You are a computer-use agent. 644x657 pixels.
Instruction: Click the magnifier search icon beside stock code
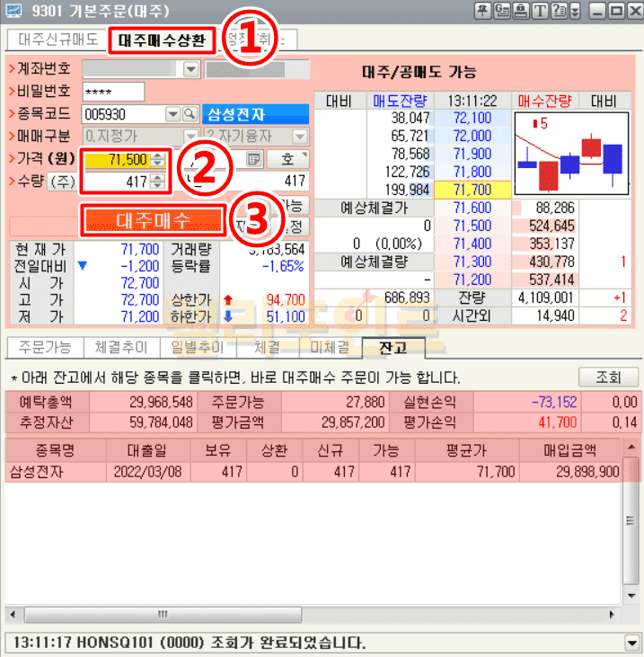coord(190,114)
